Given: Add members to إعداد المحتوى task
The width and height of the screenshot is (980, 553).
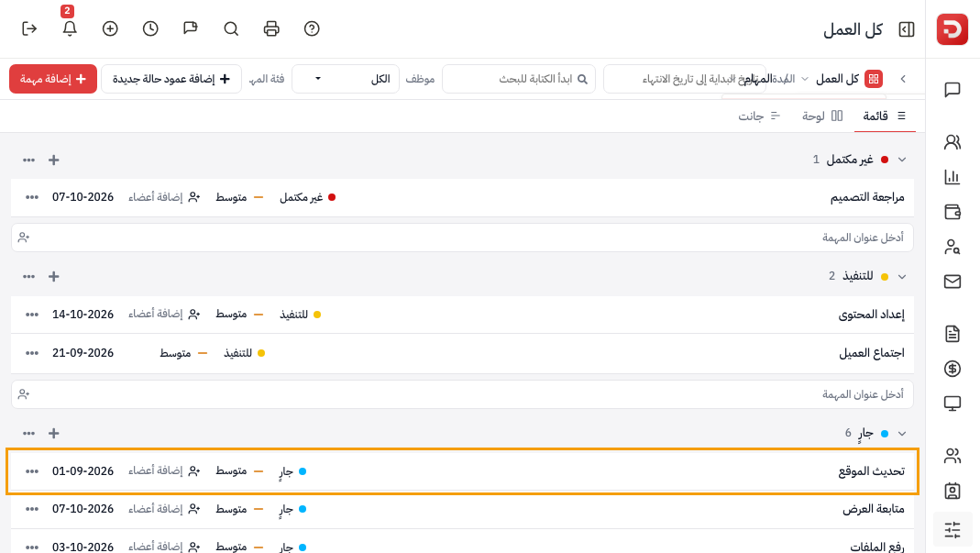Looking at the screenshot, I should pyautogui.click(x=164, y=314).
